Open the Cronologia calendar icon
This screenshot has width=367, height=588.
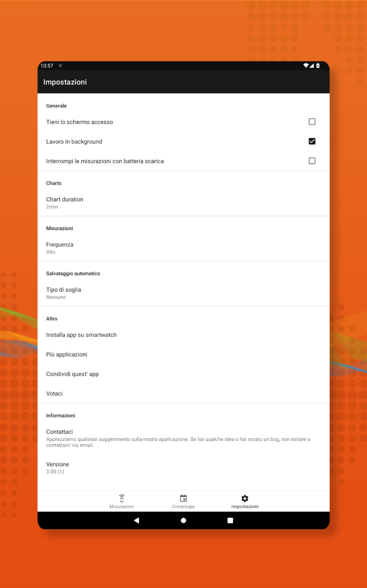pos(183,498)
